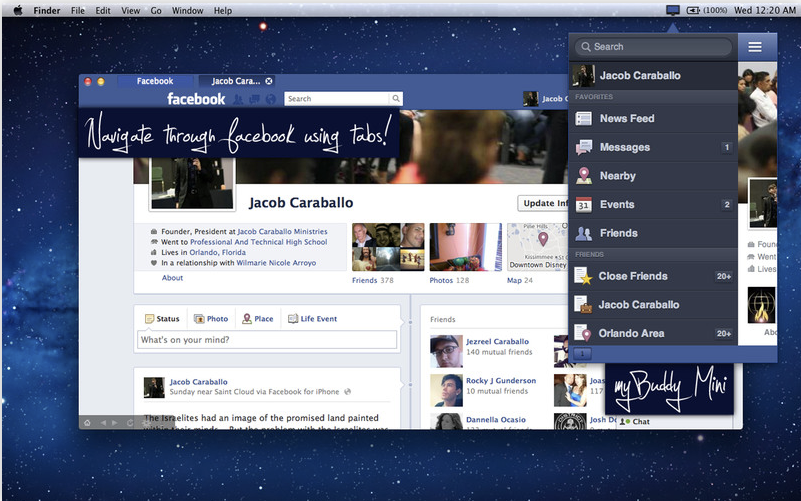Click the Messages badge showing 1
Screen dimensions: 801x501
[x=726, y=148]
